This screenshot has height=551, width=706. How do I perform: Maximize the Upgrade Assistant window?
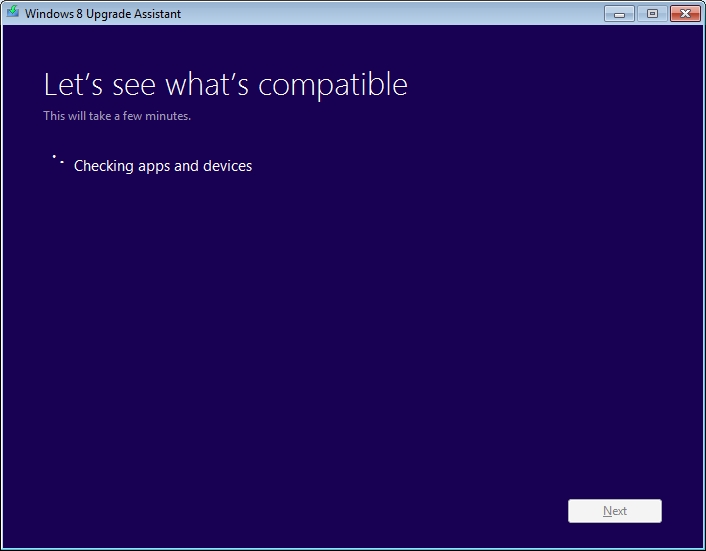click(651, 13)
